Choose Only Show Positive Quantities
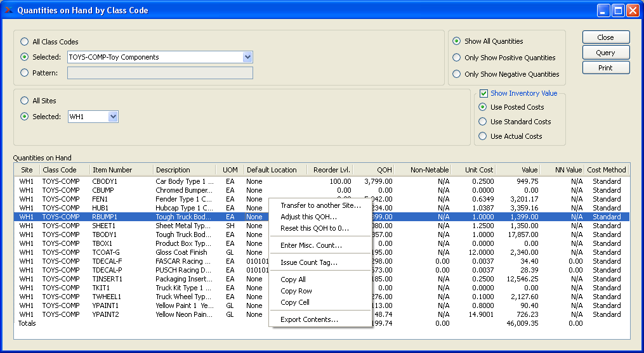The width and height of the screenshot is (644, 353). coord(456,58)
